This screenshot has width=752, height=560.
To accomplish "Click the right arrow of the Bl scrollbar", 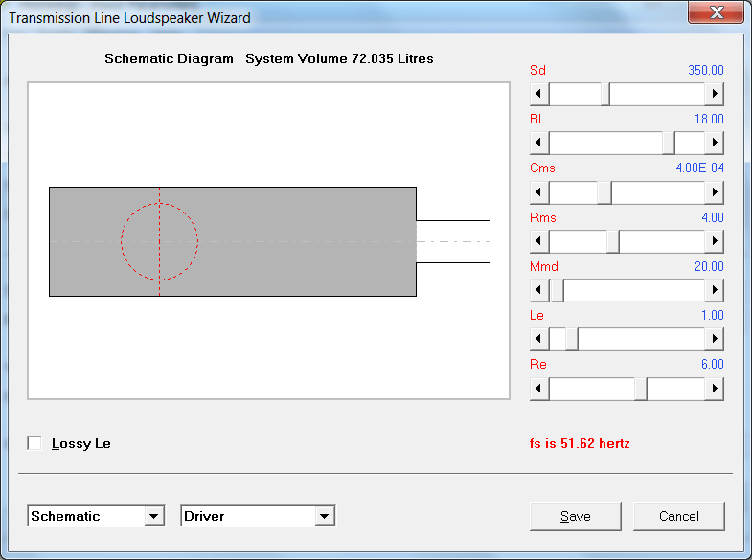I will 714,143.
